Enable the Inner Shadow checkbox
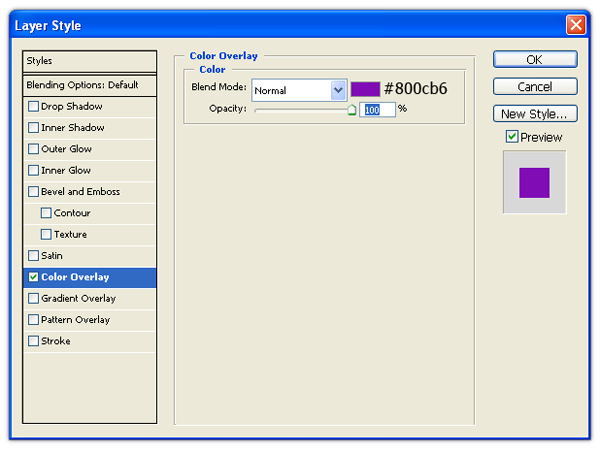This screenshot has height=452, width=600. pos(33,127)
